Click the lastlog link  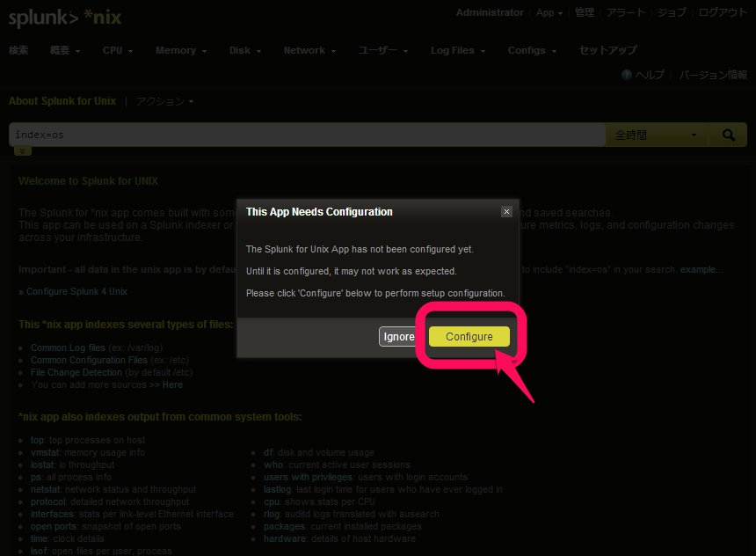click(x=277, y=489)
